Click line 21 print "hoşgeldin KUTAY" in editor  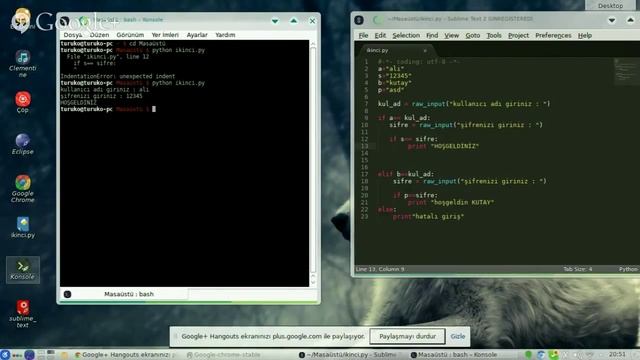[x=451, y=202]
